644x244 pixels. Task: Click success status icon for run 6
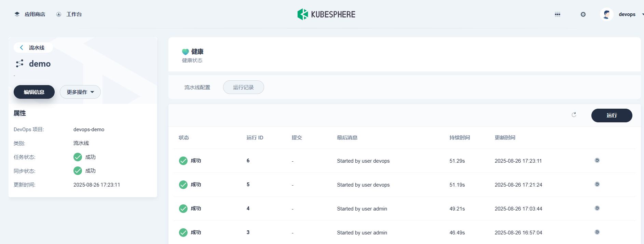coord(183,161)
